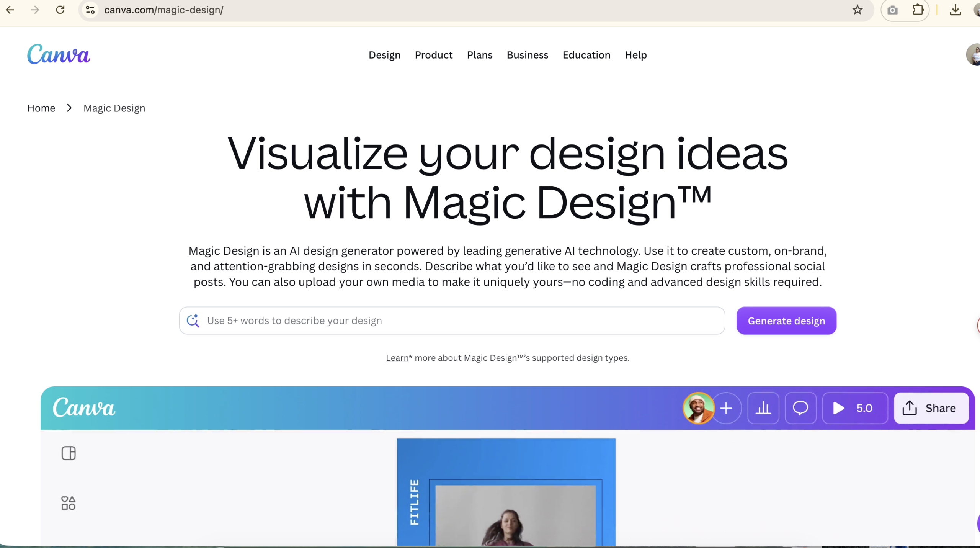This screenshot has height=548, width=980.
Task: Open the templates layout sidebar icon
Action: pos(69,453)
